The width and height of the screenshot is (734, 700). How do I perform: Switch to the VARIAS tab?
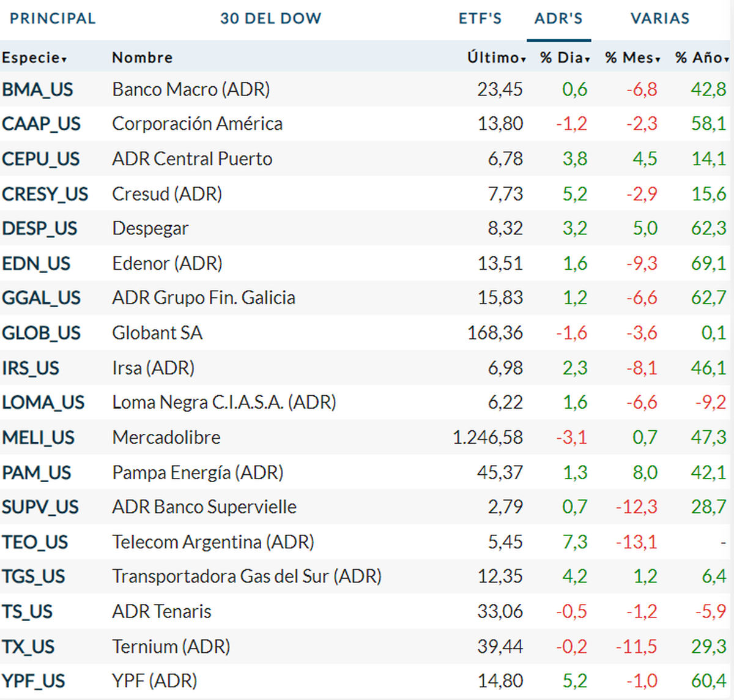pyautogui.click(x=660, y=18)
